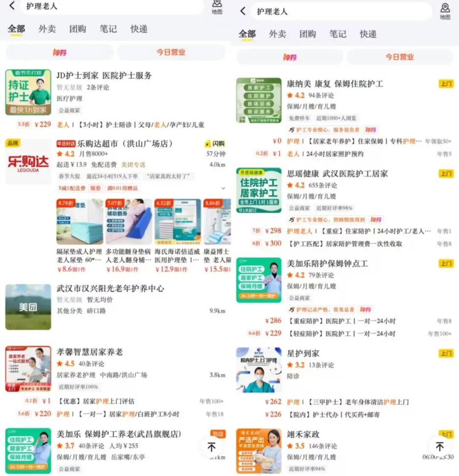Open the 星护到家 title
459x476 pixels.
click(x=303, y=353)
